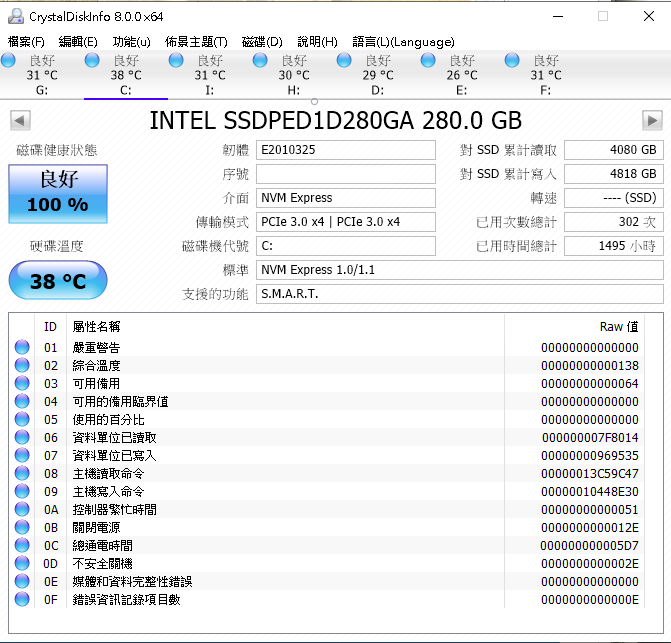Select drive F: disk tab
This screenshot has width=671, height=643.
tap(545, 75)
